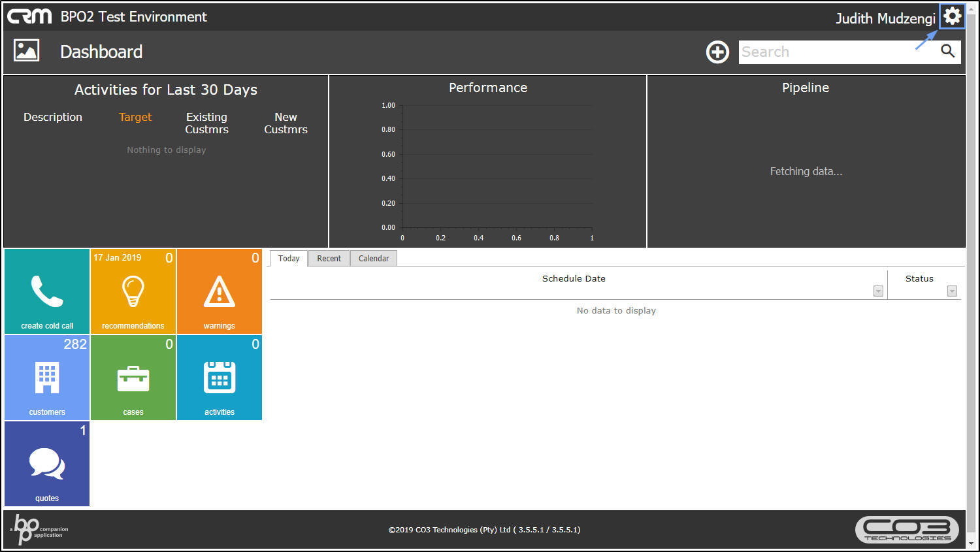Click the dashboard picture icon
Screen dimensions: 980x552
click(x=27, y=51)
